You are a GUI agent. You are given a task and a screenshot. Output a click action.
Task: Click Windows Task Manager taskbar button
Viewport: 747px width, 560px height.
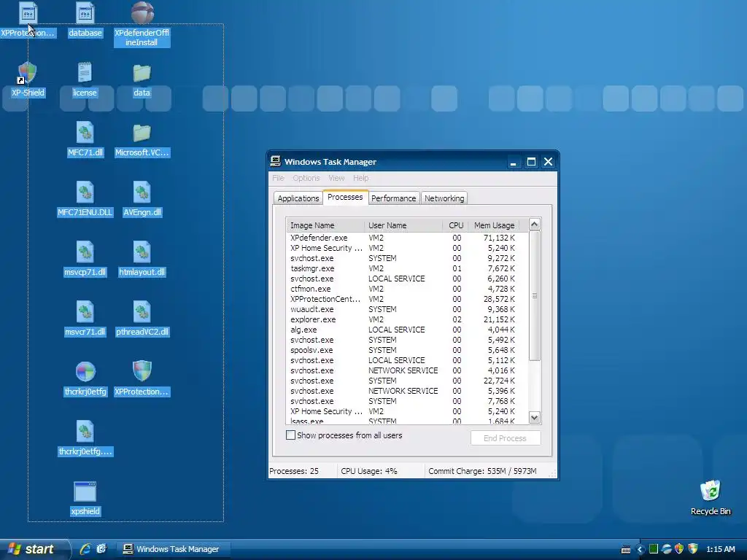pyautogui.click(x=172, y=550)
